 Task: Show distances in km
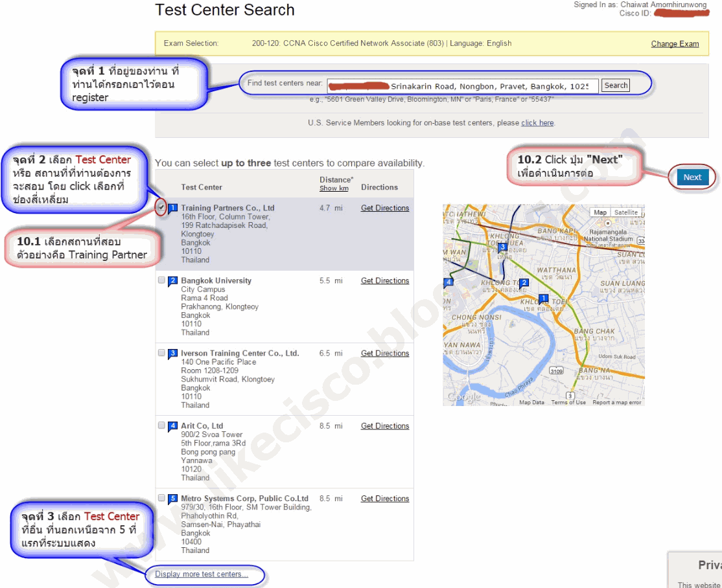click(x=334, y=188)
